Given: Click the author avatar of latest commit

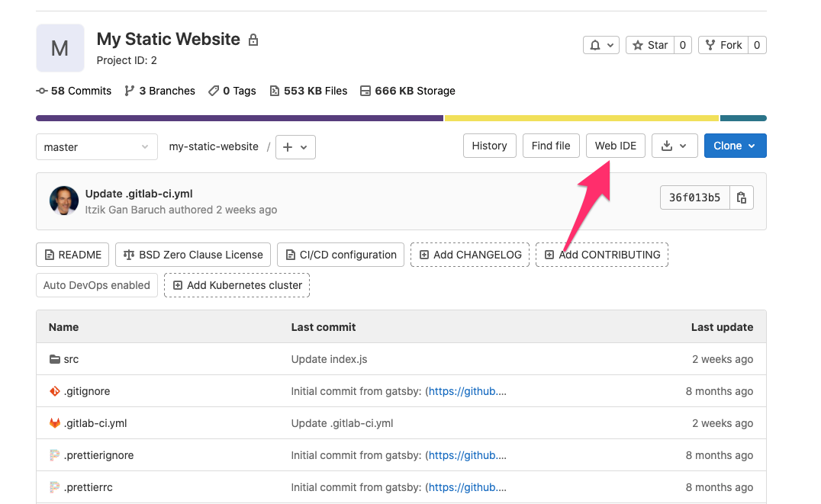Looking at the screenshot, I should [x=64, y=201].
